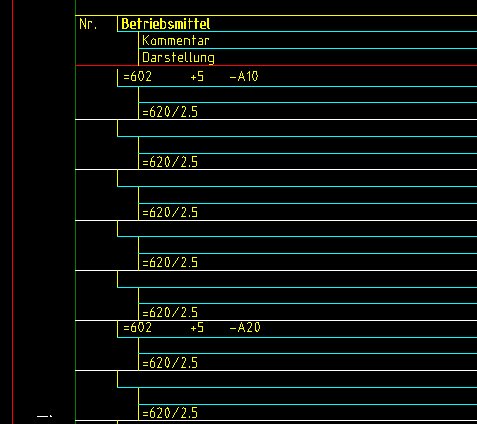The image size is (477, 424).
Task: Click the =620/2.5 reference just above -A20 row
Action: pos(170,313)
